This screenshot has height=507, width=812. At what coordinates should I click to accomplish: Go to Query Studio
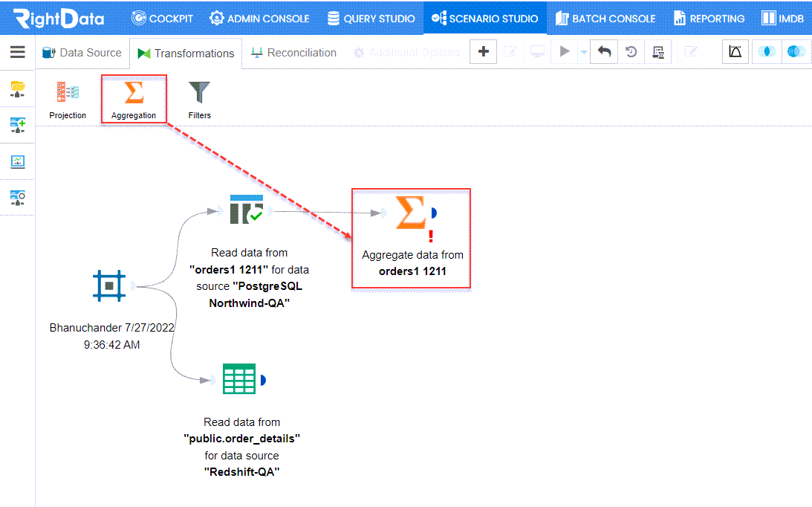click(371, 19)
